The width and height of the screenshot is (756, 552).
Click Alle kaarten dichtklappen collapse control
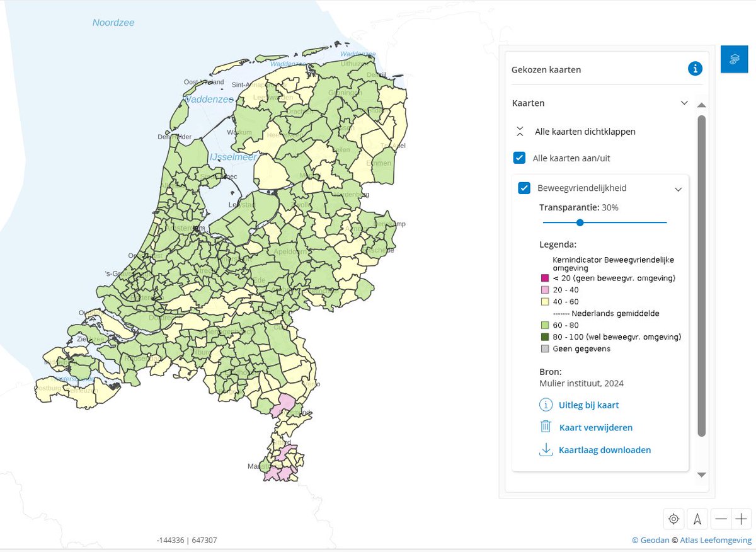pyautogui.click(x=520, y=131)
